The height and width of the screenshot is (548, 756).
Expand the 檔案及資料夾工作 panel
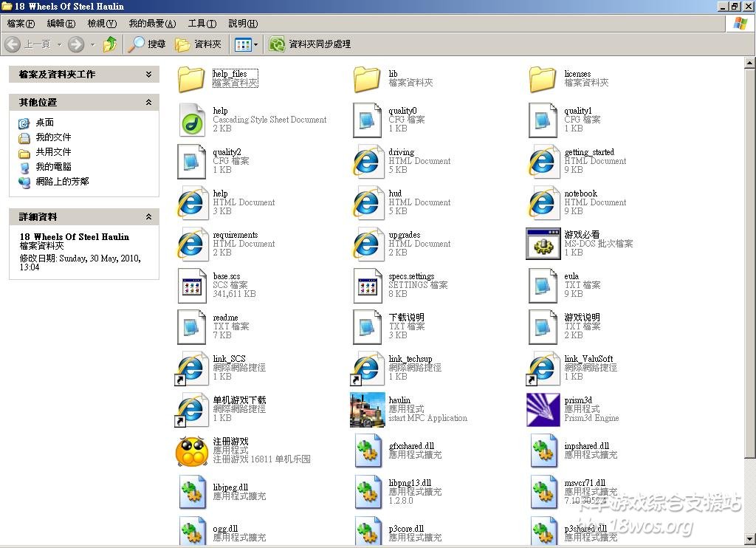148,75
